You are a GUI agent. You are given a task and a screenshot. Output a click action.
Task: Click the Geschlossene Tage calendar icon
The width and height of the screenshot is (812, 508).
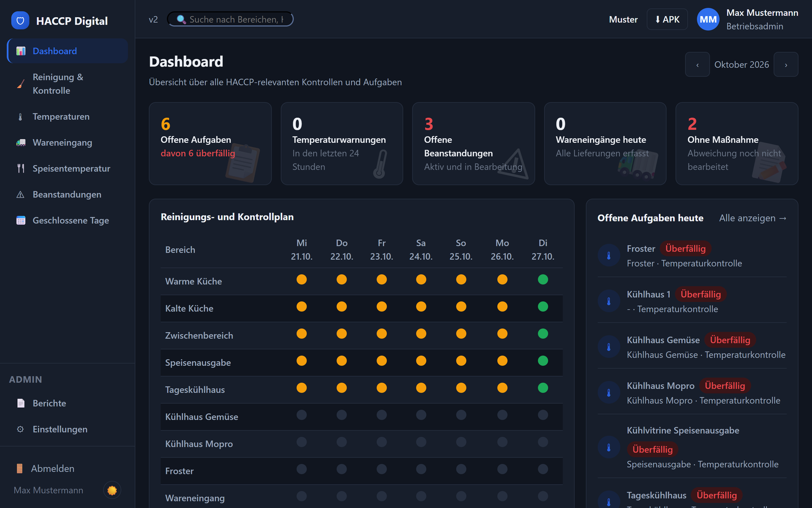[21, 220]
